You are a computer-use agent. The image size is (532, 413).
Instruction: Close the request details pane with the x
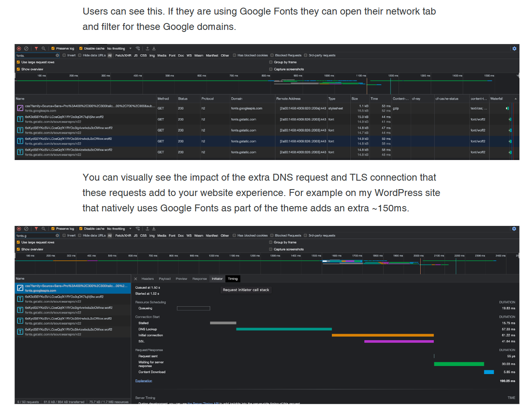[136, 279]
